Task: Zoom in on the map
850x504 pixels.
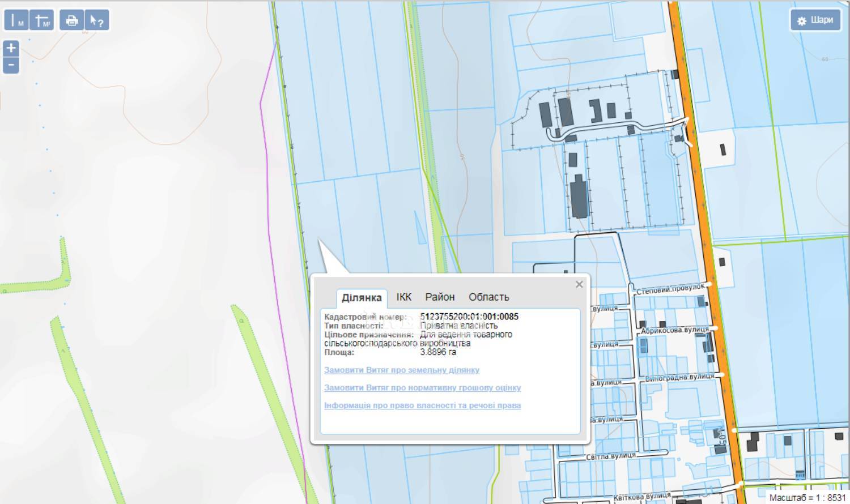Action: pos(11,48)
